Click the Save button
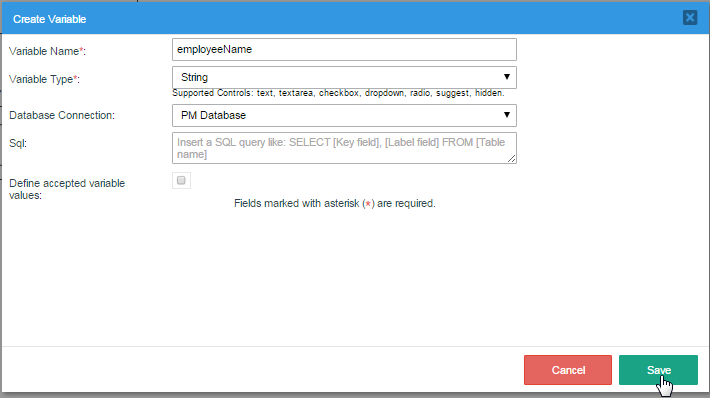This screenshot has width=710, height=398. (x=658, y=370)
